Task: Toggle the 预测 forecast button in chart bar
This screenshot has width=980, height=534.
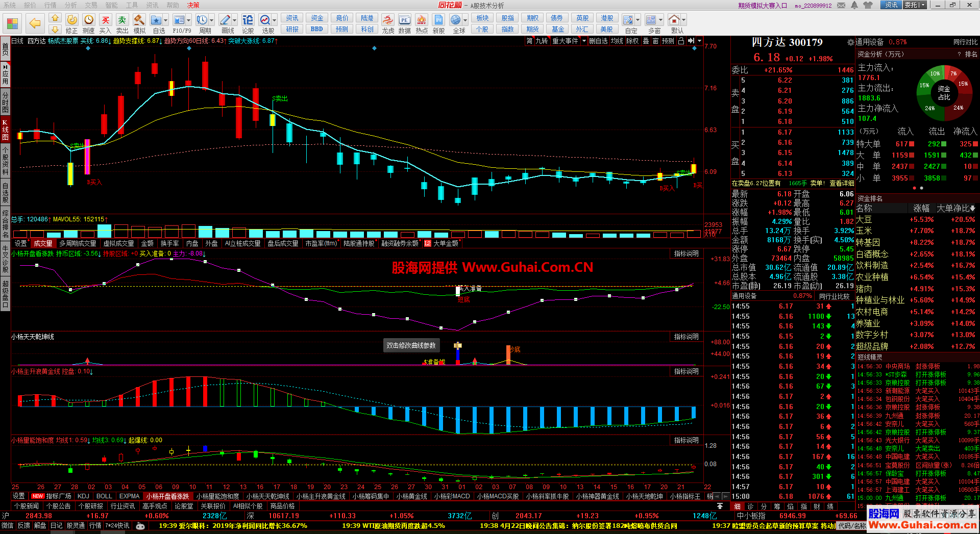Action: click(668, 41)
